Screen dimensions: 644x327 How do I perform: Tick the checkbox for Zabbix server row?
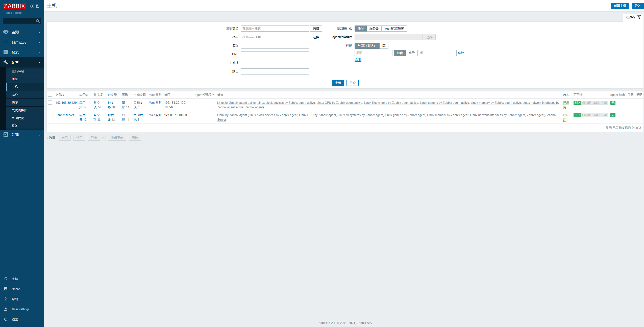coord(50,115)
